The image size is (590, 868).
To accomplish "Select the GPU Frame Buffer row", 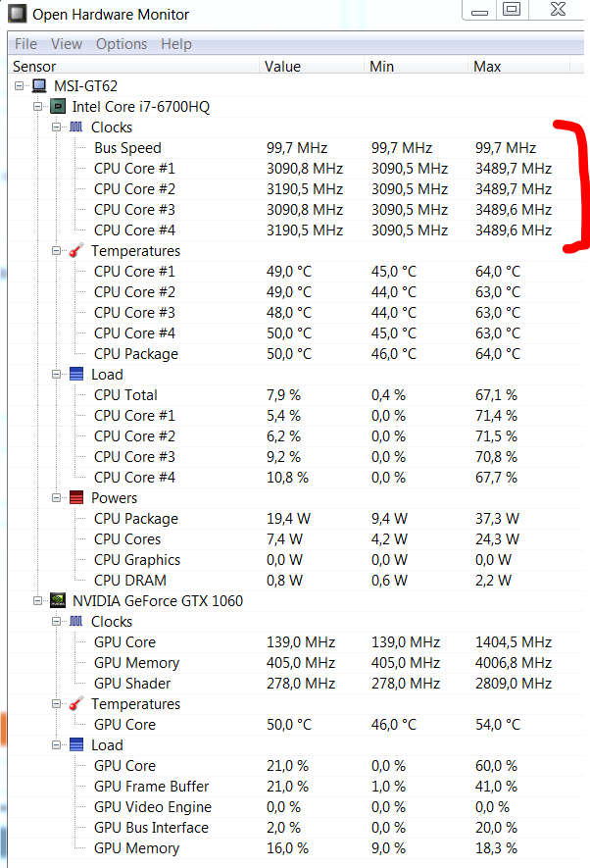I will pos(296,786).
